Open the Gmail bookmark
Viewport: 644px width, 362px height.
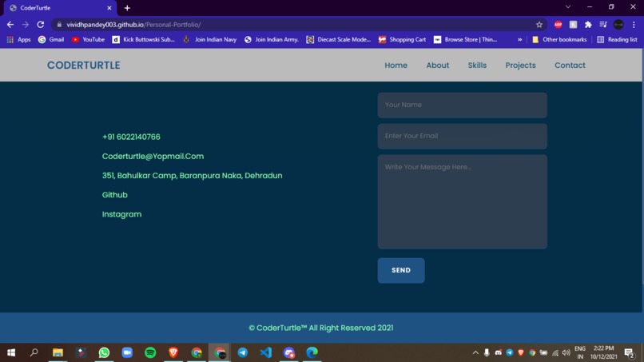click(51, 39)
